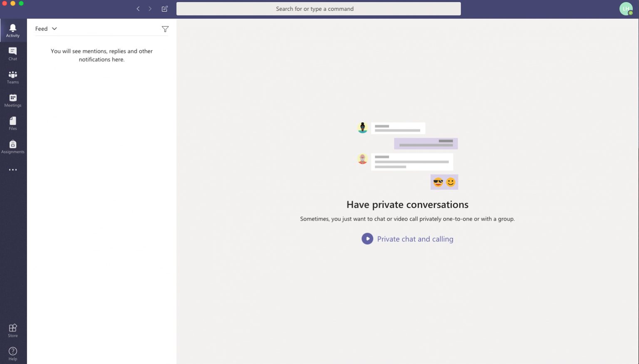
Task: Open the Teams section
Action: (x=13, y=77)
